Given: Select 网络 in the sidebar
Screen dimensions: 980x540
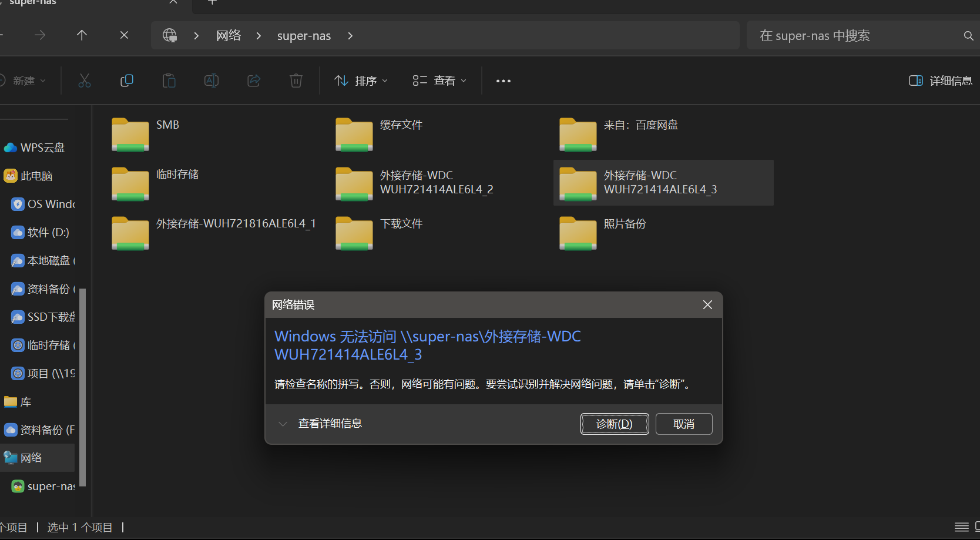Looking at the screenshot, I should (x=38, y=458).
